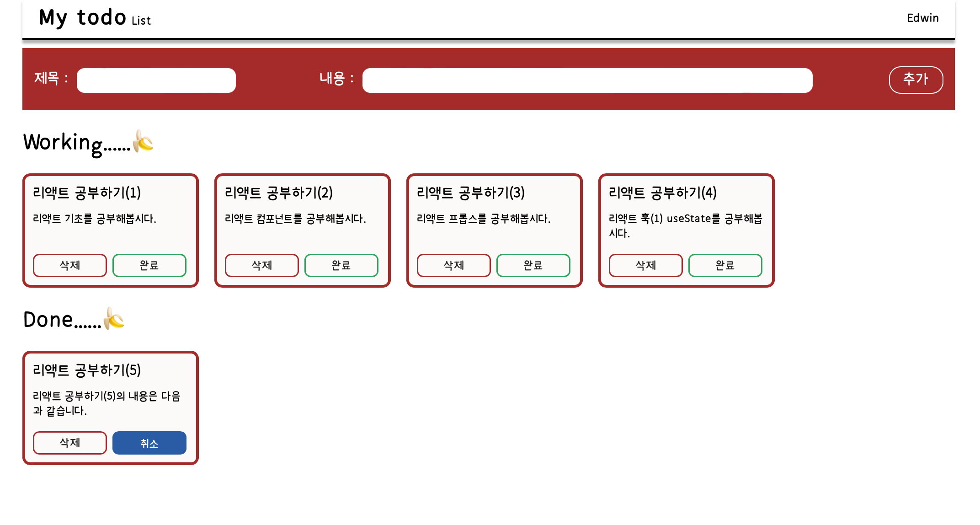Click the banana emoji beside Working heading
Screen dimensions: 980x525
[x=143, y=141]
